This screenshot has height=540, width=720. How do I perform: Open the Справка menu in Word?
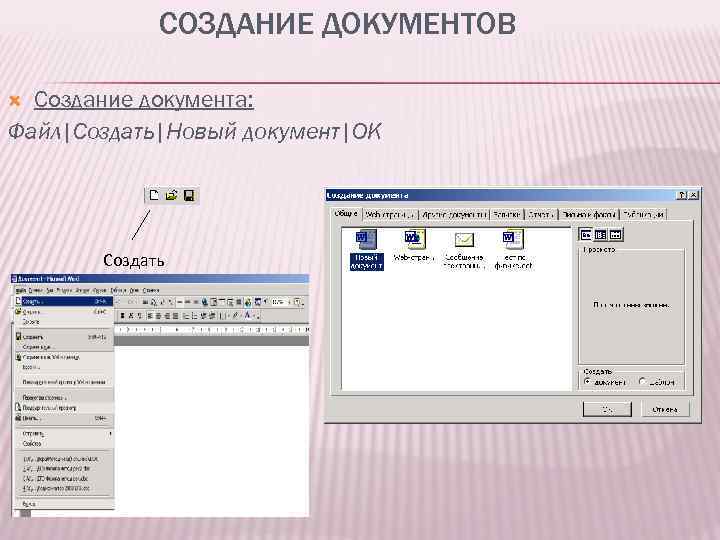click(151, 290)
